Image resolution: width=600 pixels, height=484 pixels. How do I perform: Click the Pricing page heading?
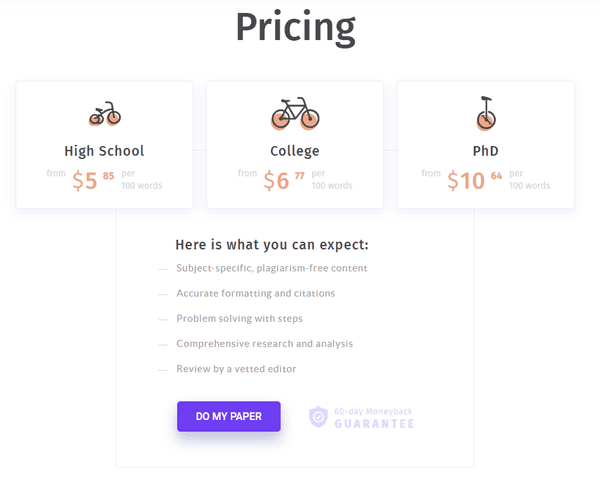(295, 28)
